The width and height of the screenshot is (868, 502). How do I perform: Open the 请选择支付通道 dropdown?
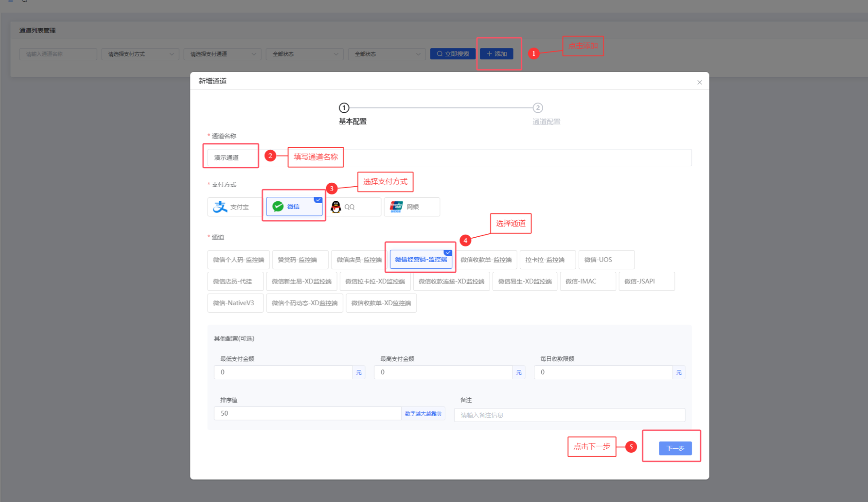tap(222, 54)
